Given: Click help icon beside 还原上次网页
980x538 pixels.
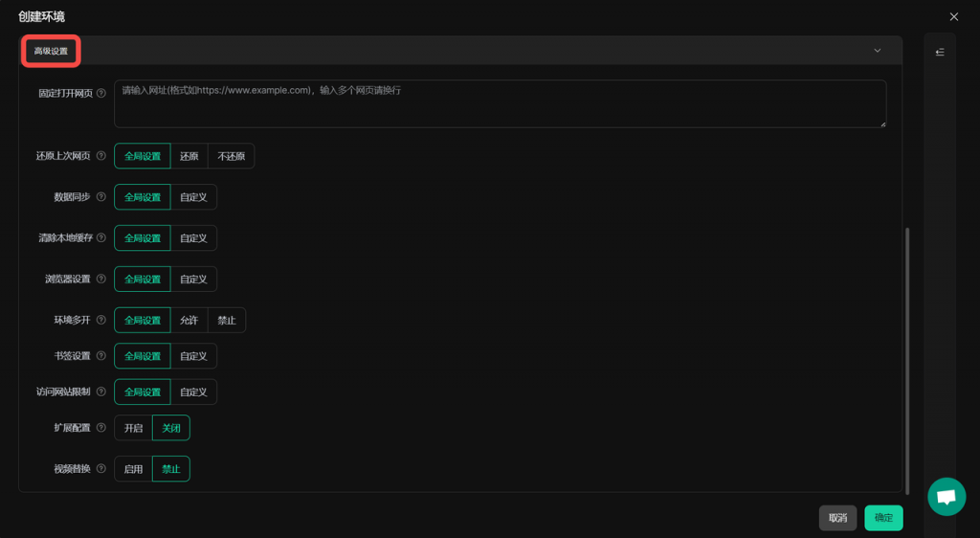Looking at the screenshot, I should tap(101, 156).
